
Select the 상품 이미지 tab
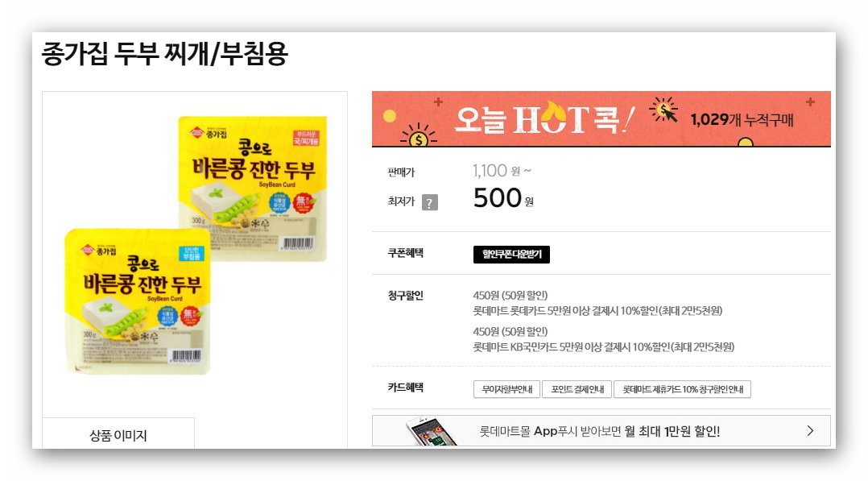pos(118,435)
